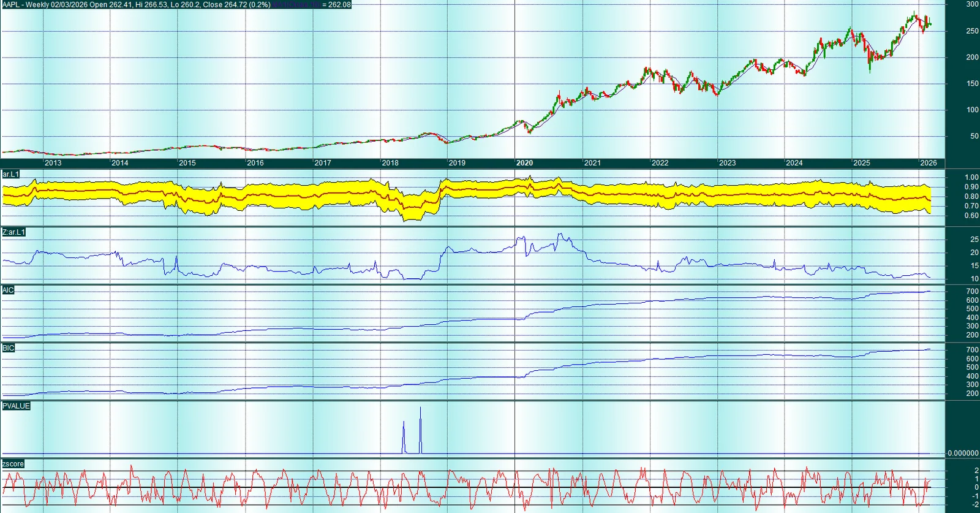Click the 2024 year label on time axis

794,163
